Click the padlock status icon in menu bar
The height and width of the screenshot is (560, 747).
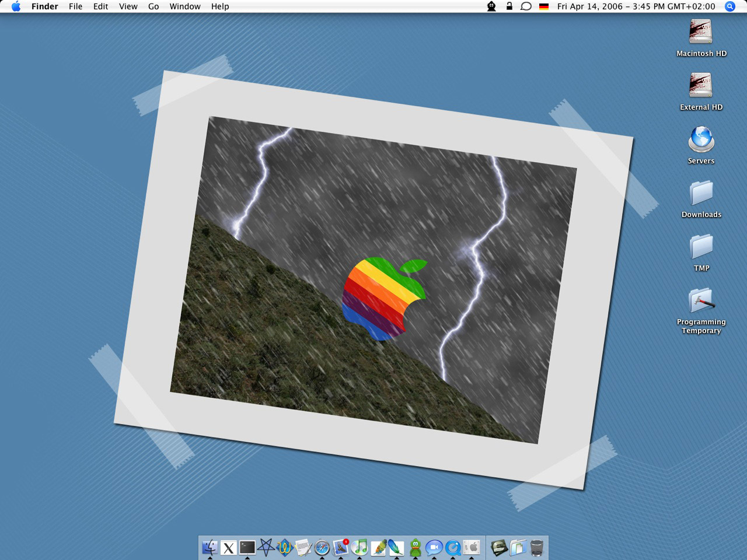coord(509,6)
